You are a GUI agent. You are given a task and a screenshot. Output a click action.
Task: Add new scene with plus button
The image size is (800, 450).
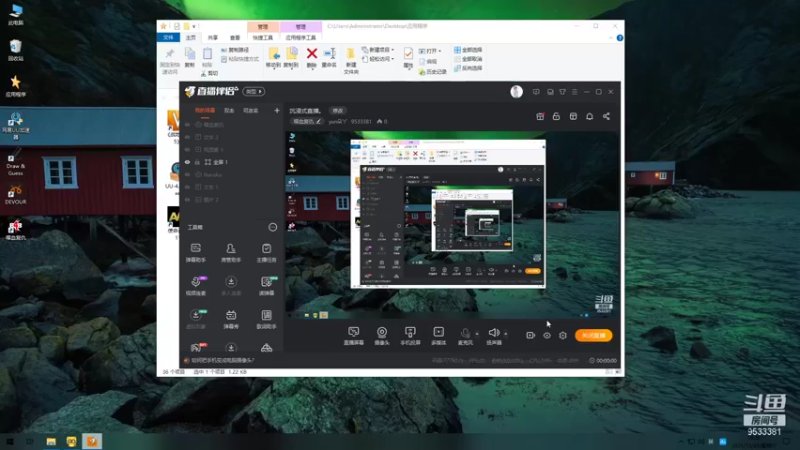pos(277,110)
